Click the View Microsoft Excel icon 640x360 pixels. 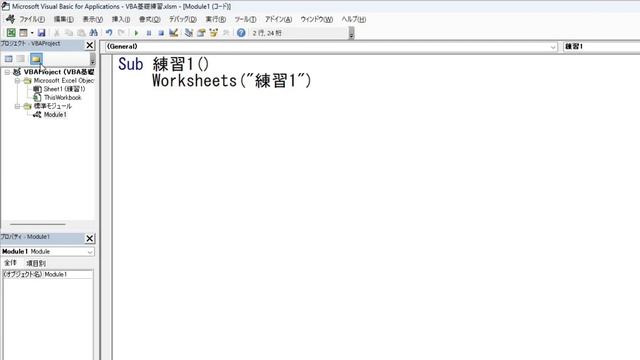click(11, 33)
